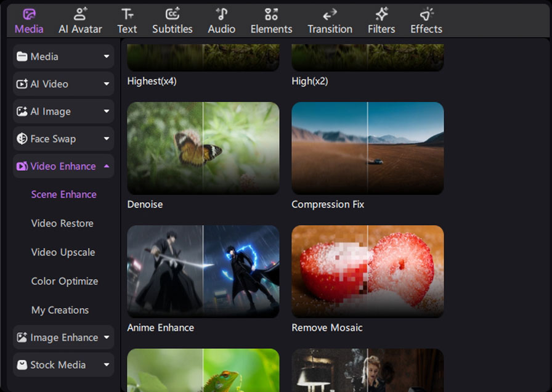Click the Face Swap section label

click(x=53, y=139)
